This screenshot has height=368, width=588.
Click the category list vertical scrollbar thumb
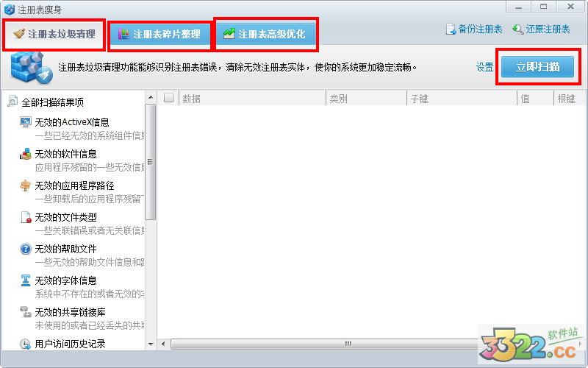(151, 162)
